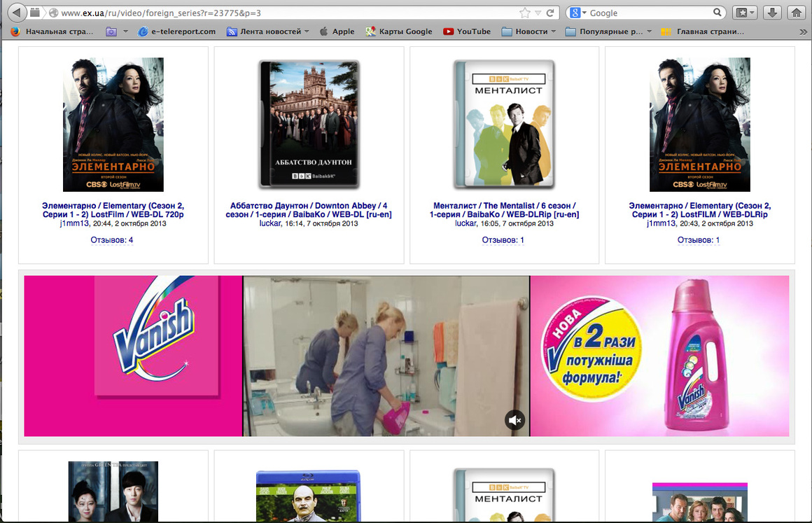This screenshot has height=523, width=812.
Task: Click the site identity globe icon
Action: coord(53,13)
